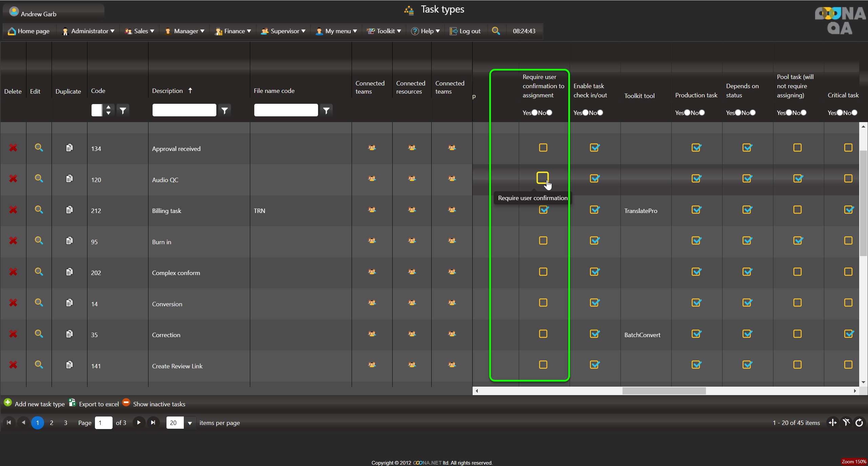868x466 pixels.
Task: Delete the Approval received task type
Action: (13, 148)
